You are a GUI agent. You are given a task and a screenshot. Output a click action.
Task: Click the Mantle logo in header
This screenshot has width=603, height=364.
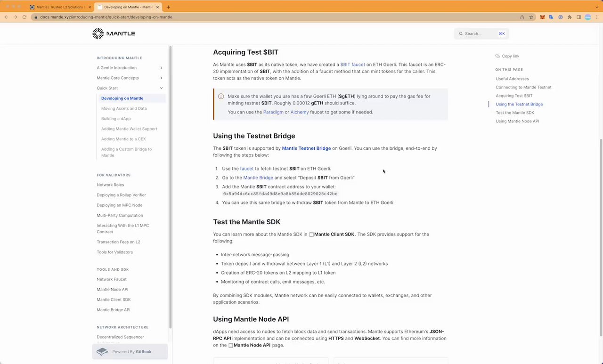pyautogui.click(x=114, y=33)
